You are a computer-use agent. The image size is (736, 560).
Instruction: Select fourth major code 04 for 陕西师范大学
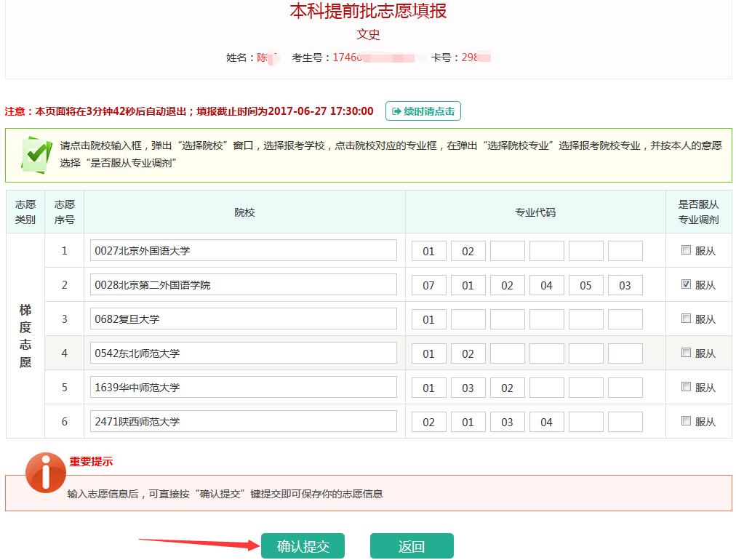[546, 422]
